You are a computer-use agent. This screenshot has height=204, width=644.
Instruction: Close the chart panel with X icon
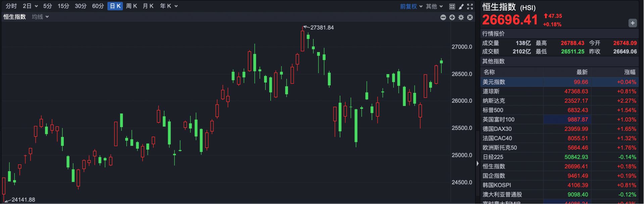[x=470, y=17]
